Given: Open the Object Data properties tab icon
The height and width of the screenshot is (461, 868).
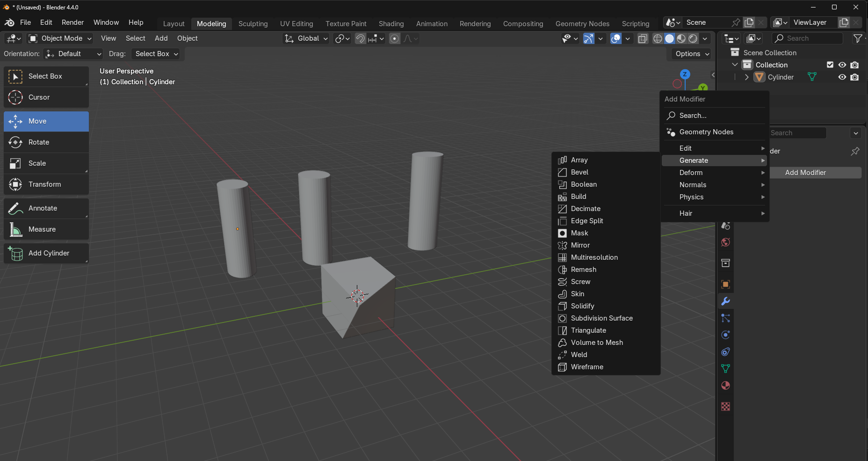Looking at the screenshot, I should coord(725,369).
